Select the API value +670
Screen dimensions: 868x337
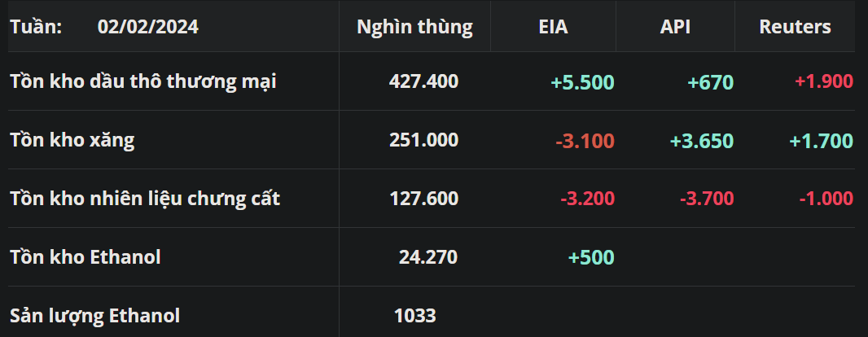(710, 82)
